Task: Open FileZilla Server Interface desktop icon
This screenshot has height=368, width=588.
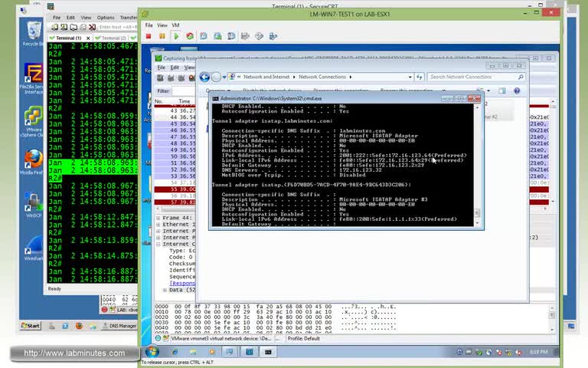Action: [x=34, y=78]
